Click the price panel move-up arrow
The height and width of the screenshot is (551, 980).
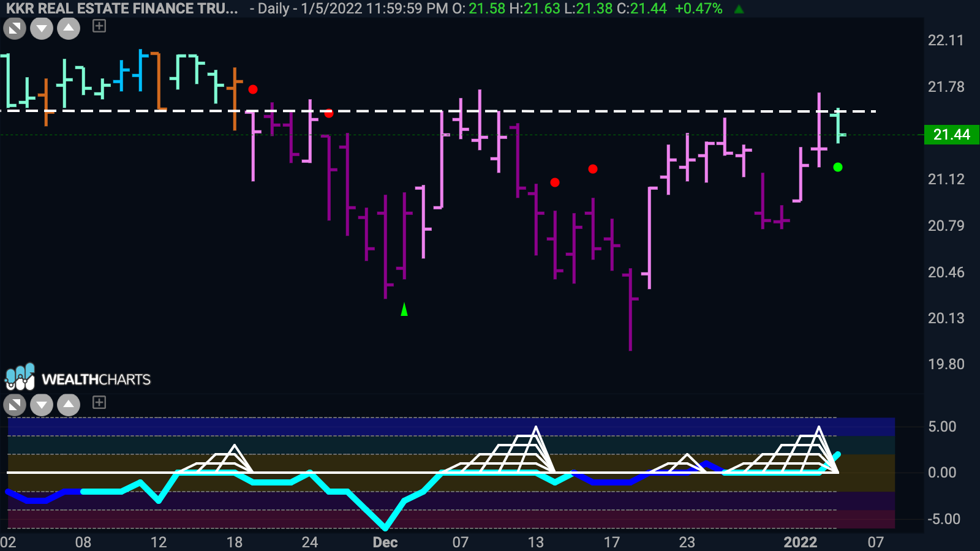tap(69, 28)
